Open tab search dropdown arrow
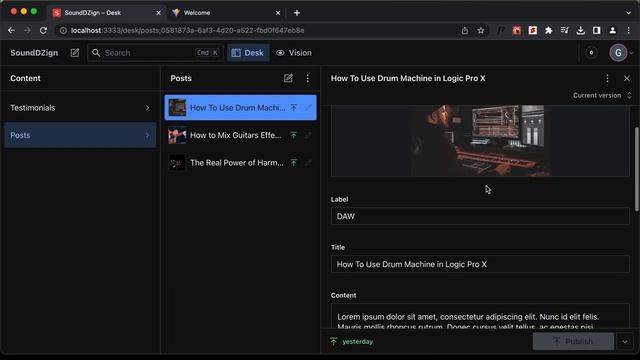The height and width of the screenshot is (360, 640). pyautogui.click(x=629, y=13)
